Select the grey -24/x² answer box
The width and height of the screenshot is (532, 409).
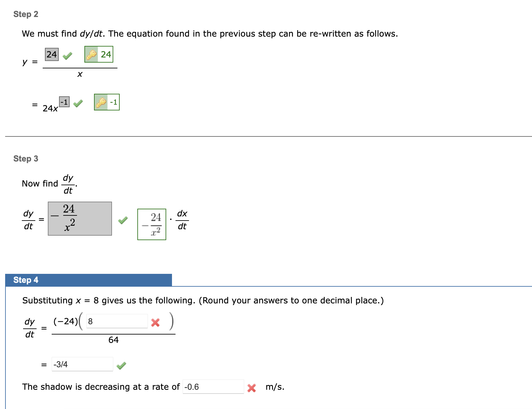(80, 218)
